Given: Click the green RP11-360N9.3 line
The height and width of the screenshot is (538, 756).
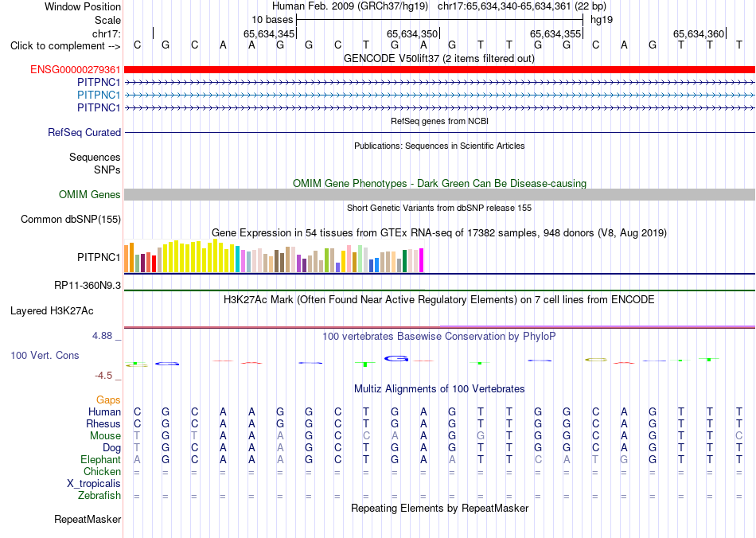Looking at the screenshot, I should [x=439, y=290].
